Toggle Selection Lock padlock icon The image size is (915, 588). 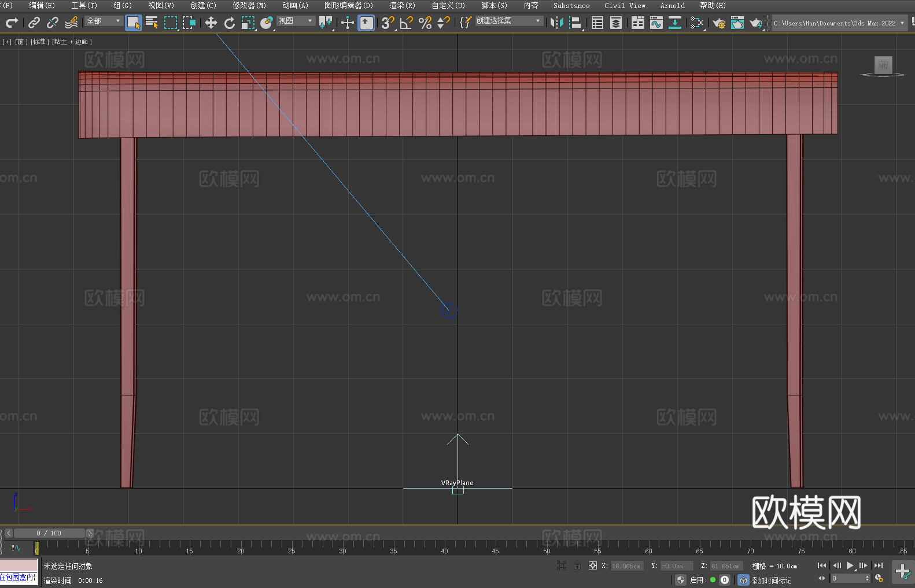577,565
